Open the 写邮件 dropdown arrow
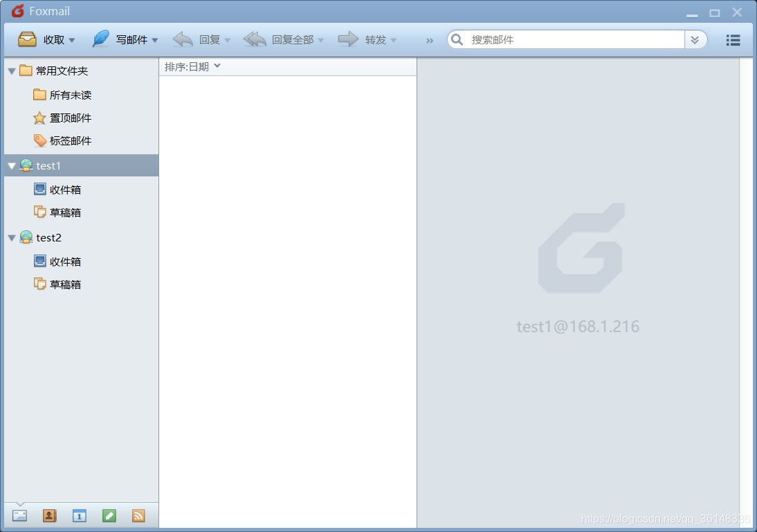This screenshot has width=757, height=532. [x=155, y=40]
